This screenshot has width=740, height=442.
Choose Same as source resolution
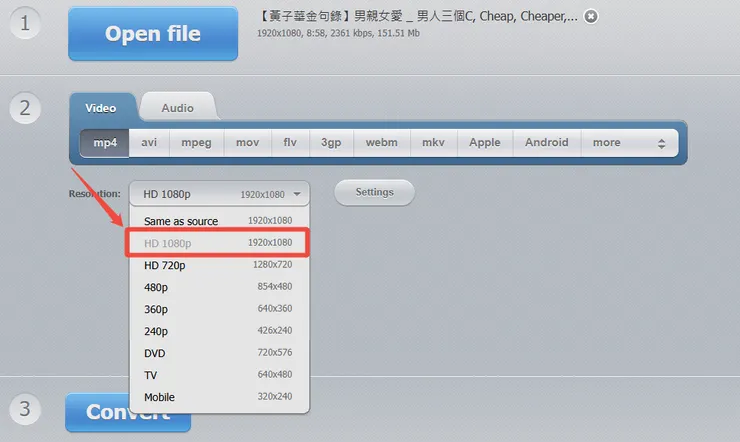219,221
